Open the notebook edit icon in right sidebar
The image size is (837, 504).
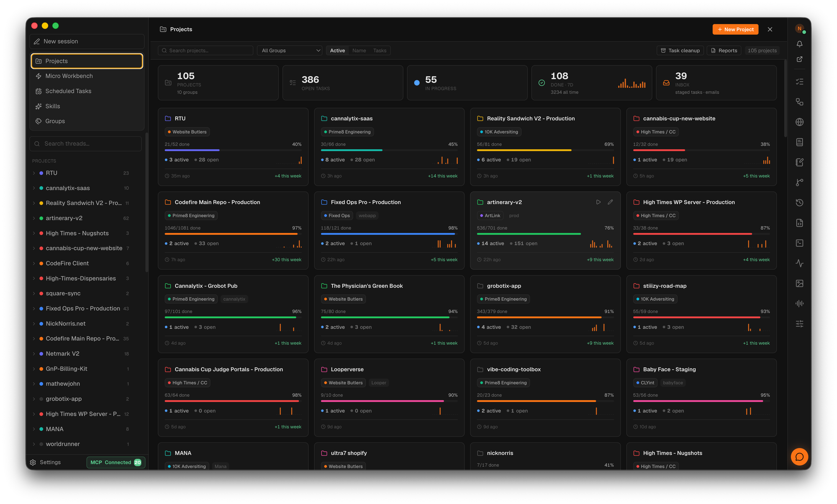(x=799, y=162)
